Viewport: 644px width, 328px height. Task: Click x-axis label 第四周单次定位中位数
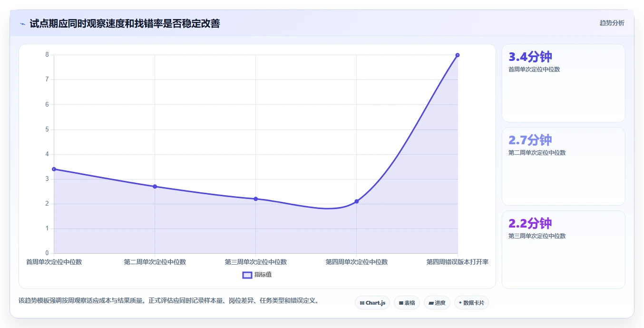coord(356,262)
